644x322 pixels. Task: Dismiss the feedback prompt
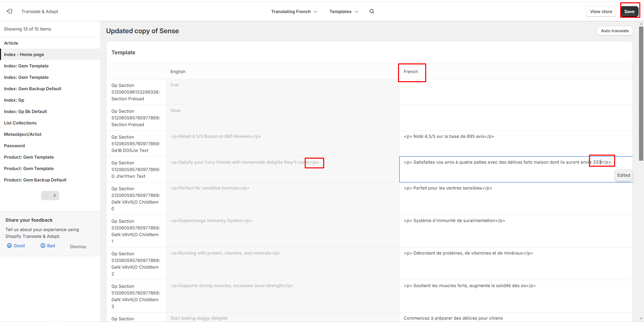point(78,247)
